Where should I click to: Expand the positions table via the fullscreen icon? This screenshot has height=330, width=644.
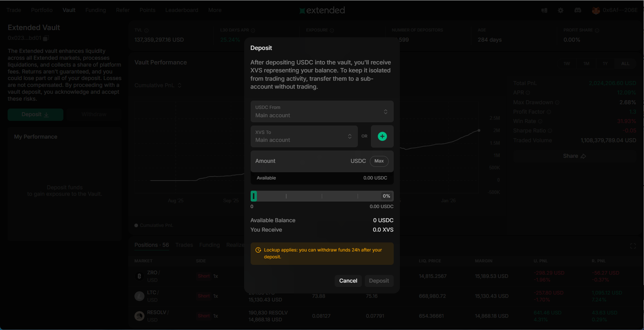pyautogui.click(x=633, y=246)
